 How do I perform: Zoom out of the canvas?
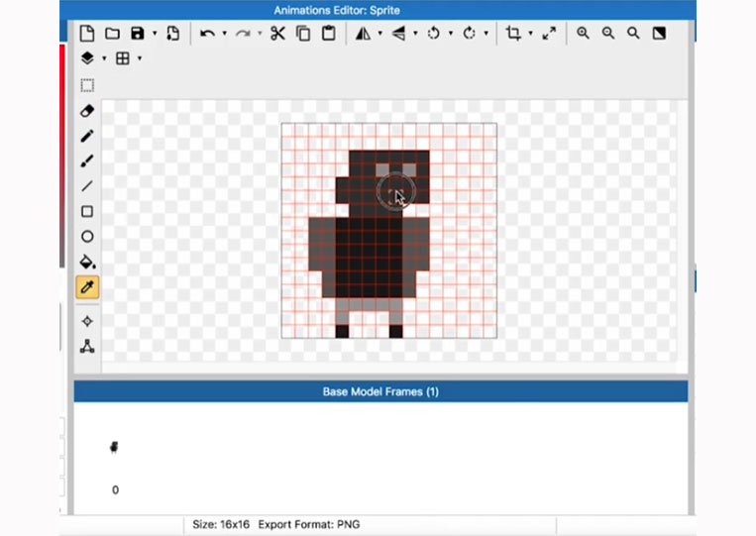(608, 34)
